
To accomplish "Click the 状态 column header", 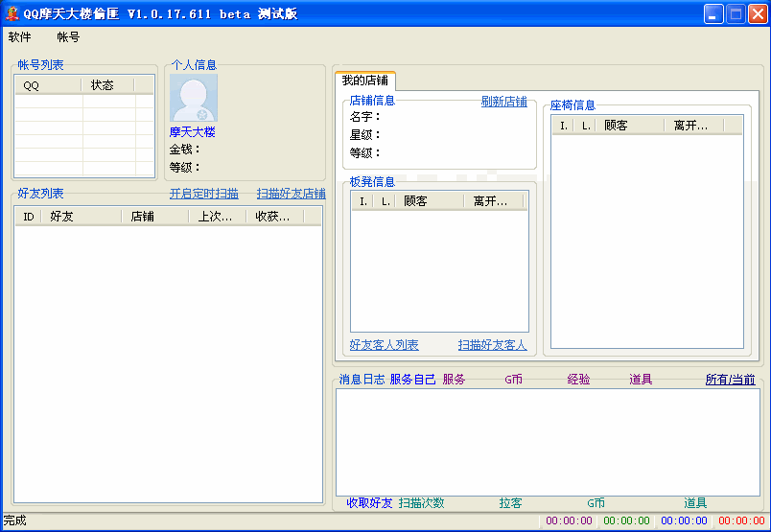I will [x=107, y=85].
